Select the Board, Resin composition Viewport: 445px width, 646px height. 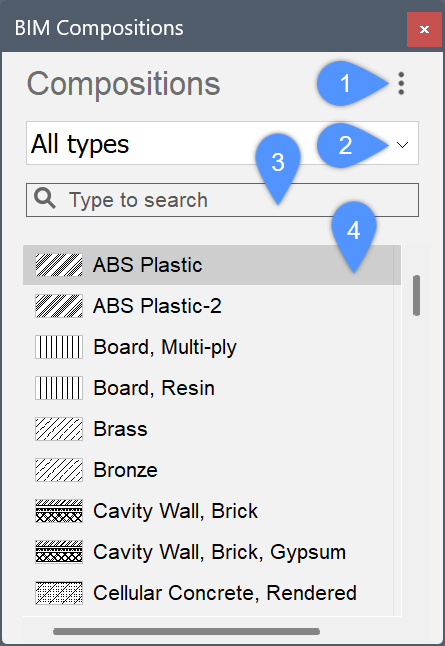(212, 388)
